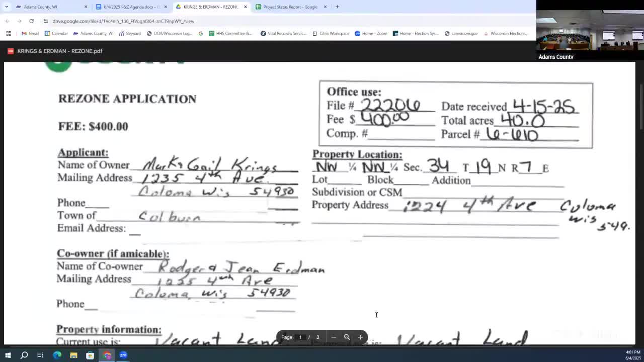Click the Chrome icon on the taskbar

(x=107, y=355)
